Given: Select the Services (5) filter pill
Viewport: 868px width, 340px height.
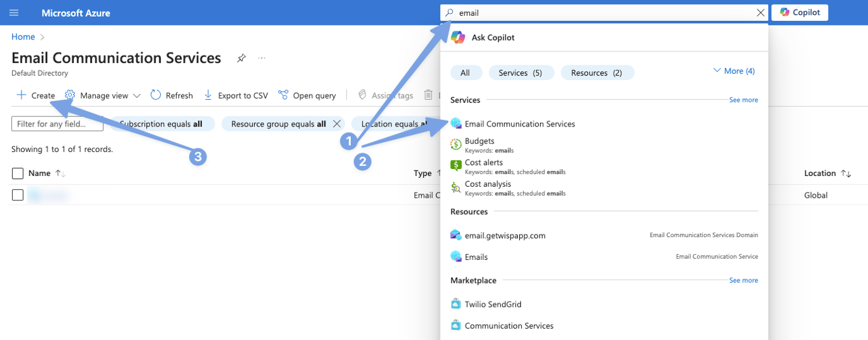Looking at the screenshot, I should [521, 72].
